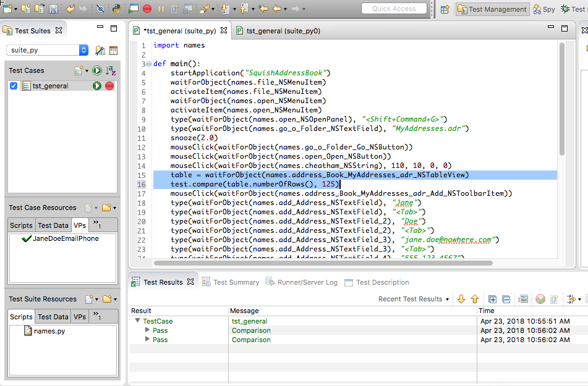The height and width of the screenshot is (386, 588).
Task: Collapse the def main() code fold
Action: pos(147,64)
